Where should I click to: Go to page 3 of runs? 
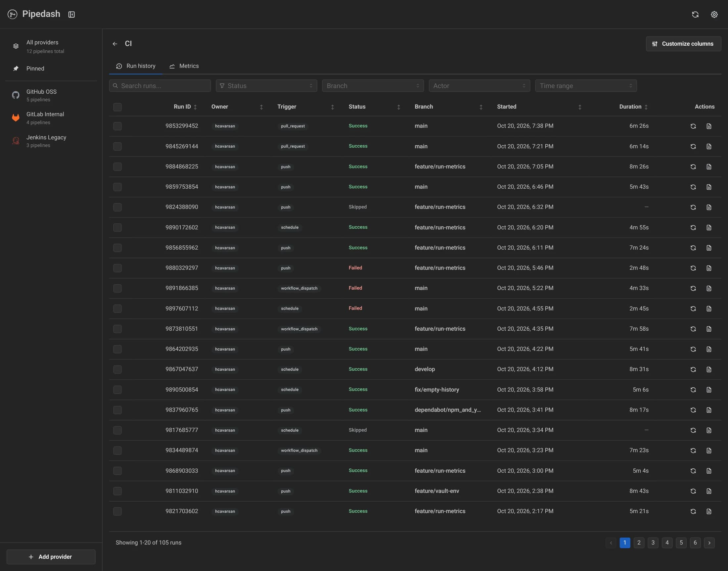653,543
